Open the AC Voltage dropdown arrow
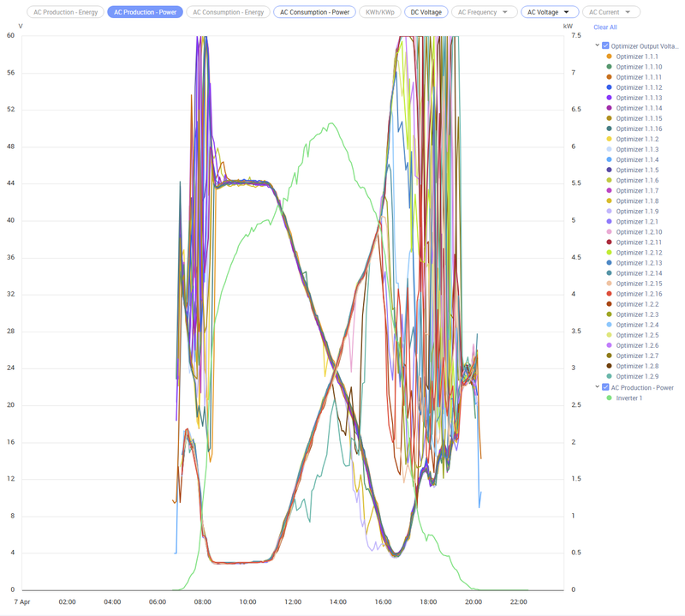 pyautogui.click(x=567, y=12)
